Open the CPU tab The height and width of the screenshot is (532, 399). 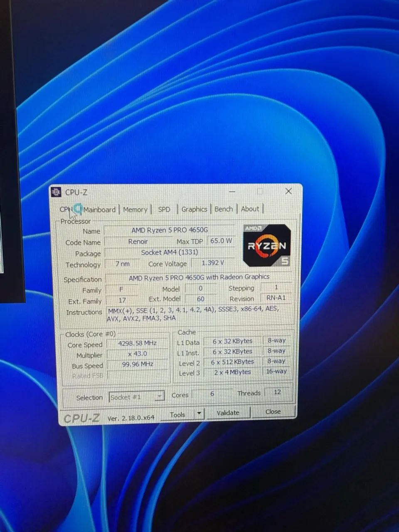click(66, 209)
